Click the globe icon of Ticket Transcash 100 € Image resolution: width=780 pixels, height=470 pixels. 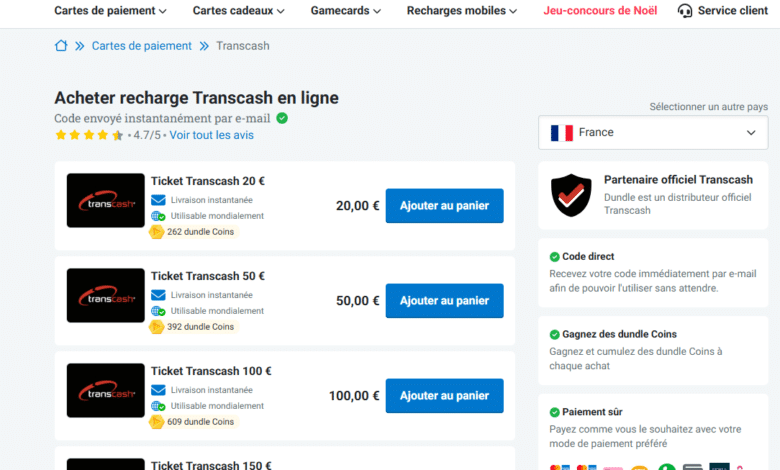(158, 406)
